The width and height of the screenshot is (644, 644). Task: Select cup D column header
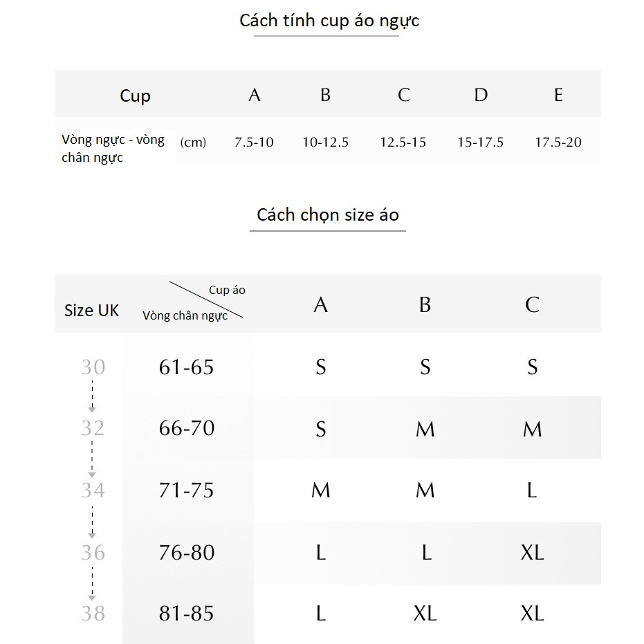coord(481,95)
